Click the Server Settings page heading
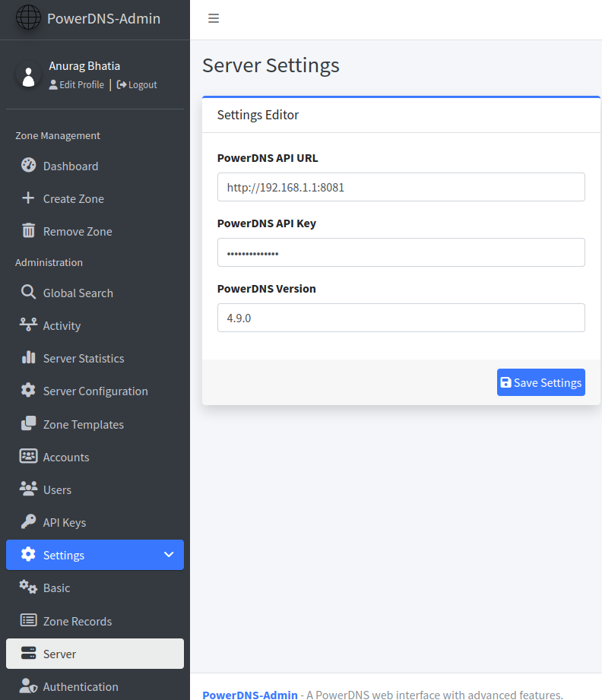602x700 pixels. [271, 65]
